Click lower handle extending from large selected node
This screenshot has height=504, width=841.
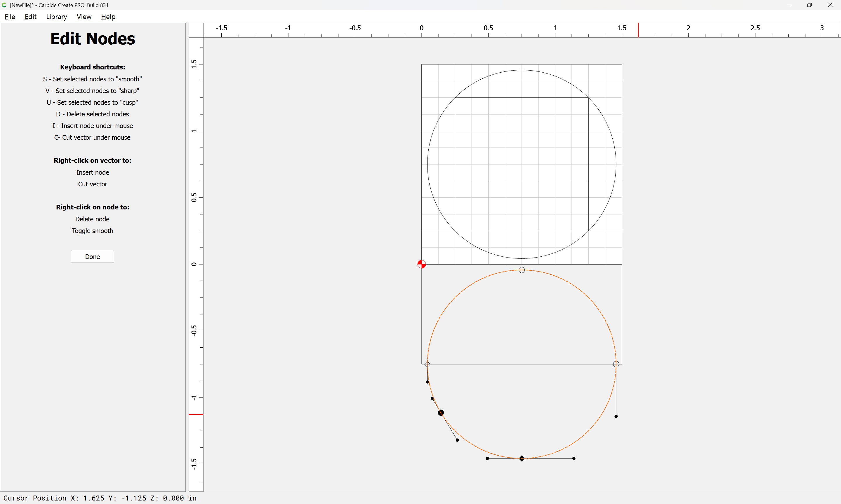pos(457,440)
